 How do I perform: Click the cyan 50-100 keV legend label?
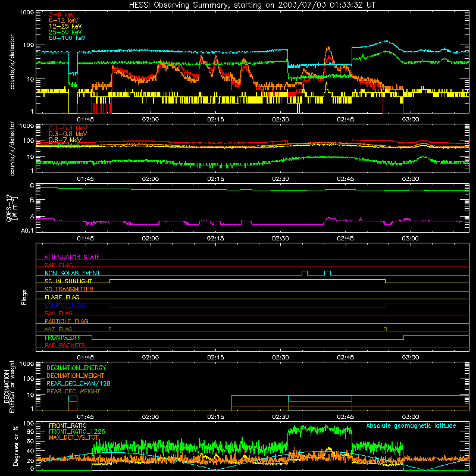coord(67,38)
